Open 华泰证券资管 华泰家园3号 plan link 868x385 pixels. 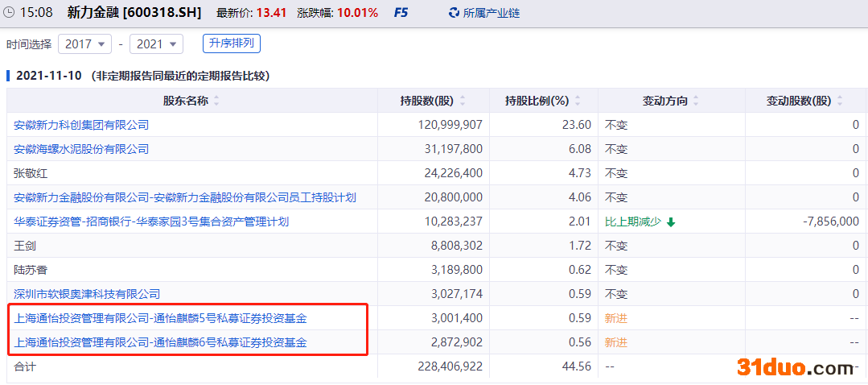tap(151, 221)
